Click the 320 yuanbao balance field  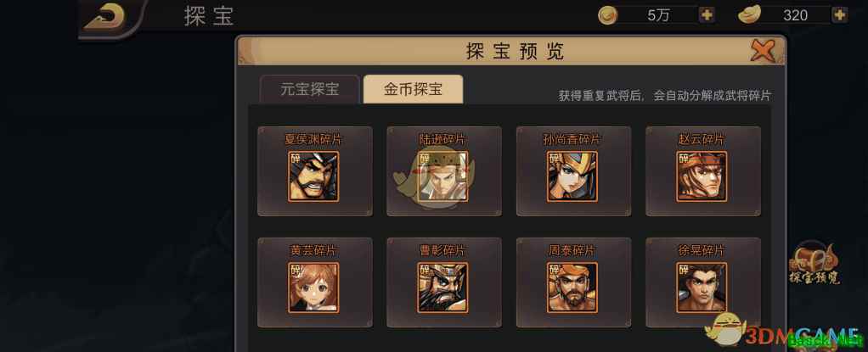pos(796,15)
